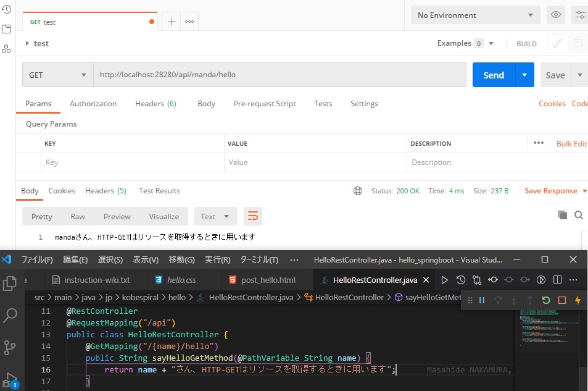Screen dimensions: 588x391
Task: Restart debugging with green circular arrow
Action: [x=545, y=300]
